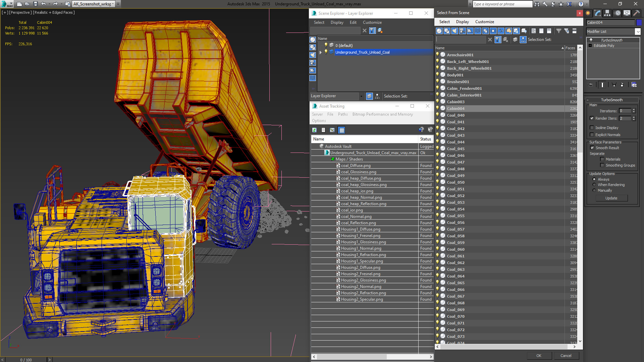Click Select None icon in Select From Scene
This screenshot has width=644, height=362.
click(541, 31)
